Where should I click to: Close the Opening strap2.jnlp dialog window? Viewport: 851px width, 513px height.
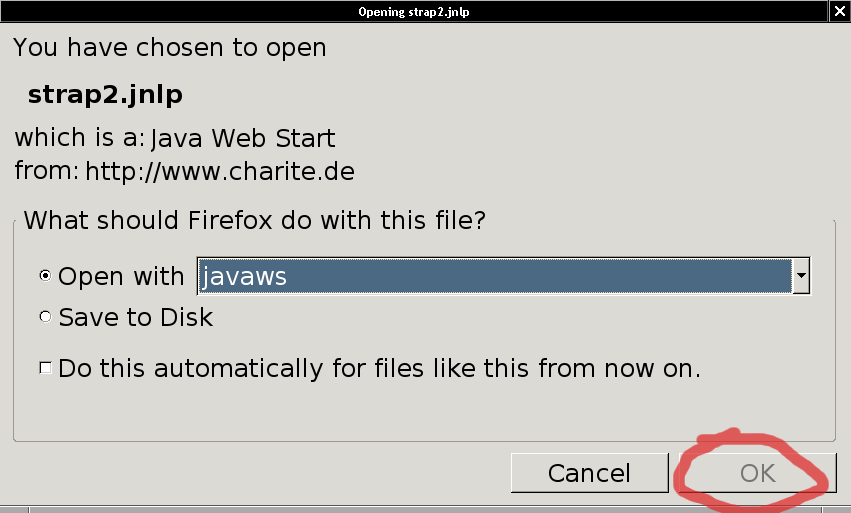(838, 11)
